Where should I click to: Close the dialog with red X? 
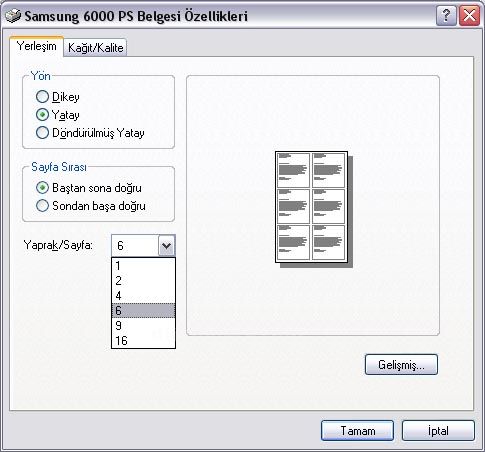click(x=469, y=16)
